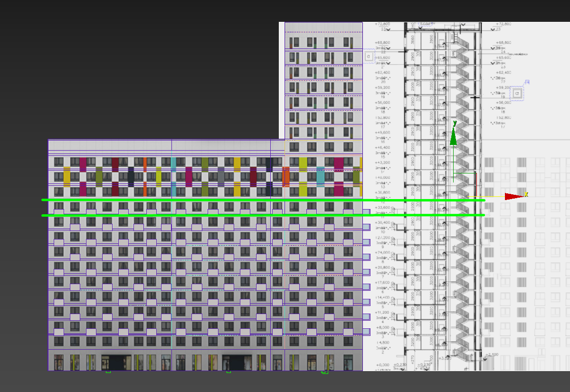Click the +0,000 ground level label
Viewport: 570px width, 392px height.
point(382,365)
